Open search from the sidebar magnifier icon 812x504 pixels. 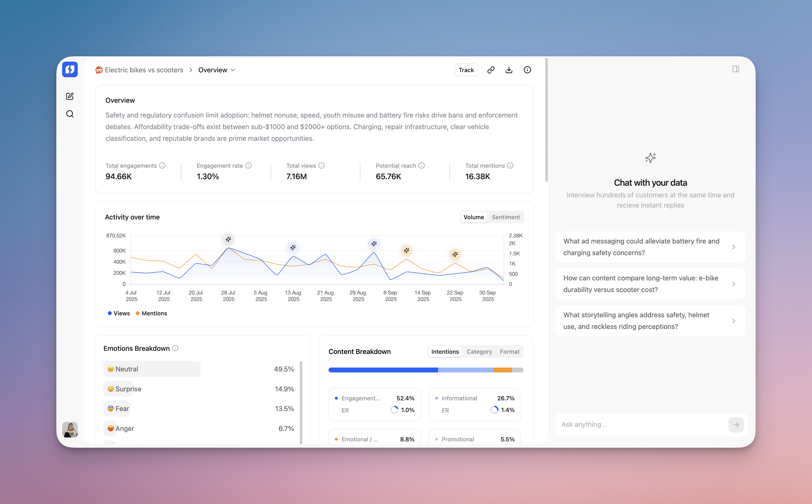coord(70,114)
